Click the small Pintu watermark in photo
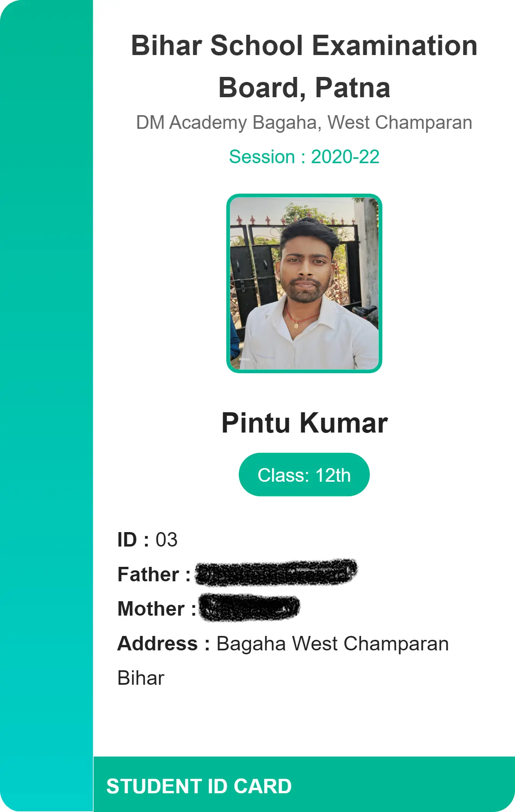 [244, 359]
